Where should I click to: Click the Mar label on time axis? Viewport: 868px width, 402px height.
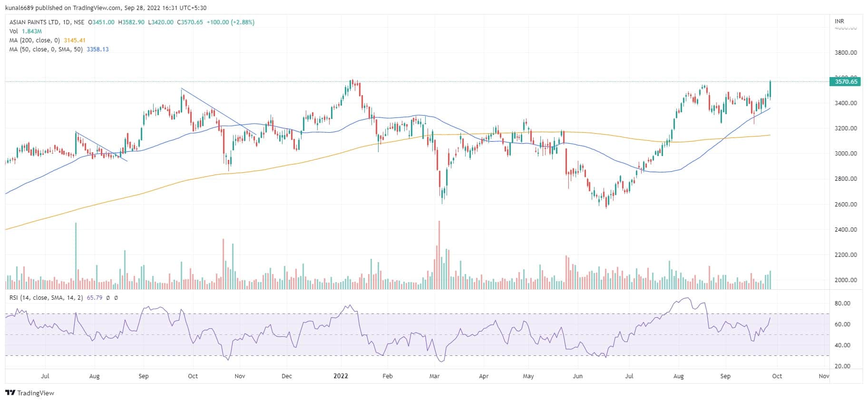(434, 376)
